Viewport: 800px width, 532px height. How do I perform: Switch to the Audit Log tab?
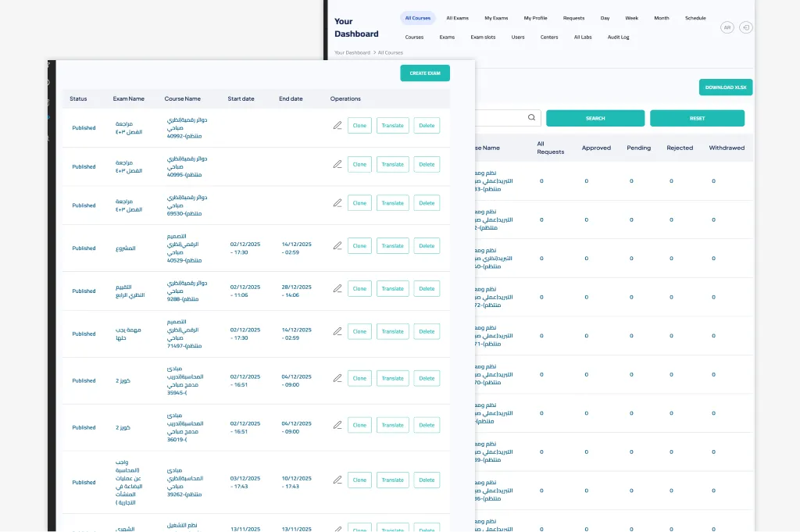tap(618, 37)
